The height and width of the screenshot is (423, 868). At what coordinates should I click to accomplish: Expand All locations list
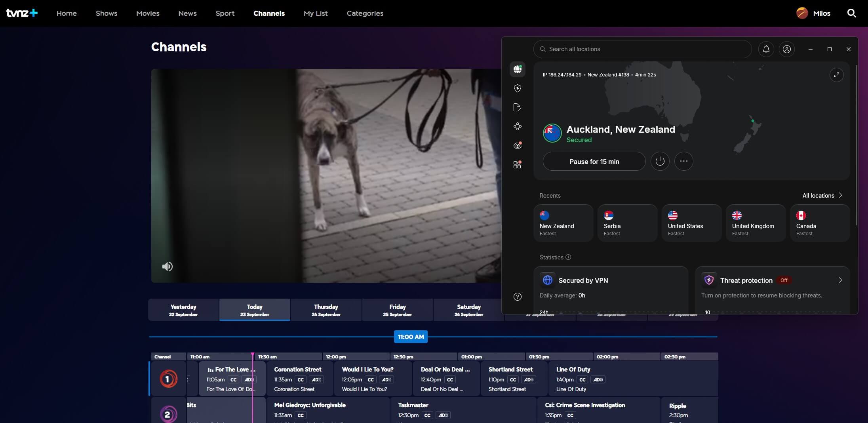822,196
